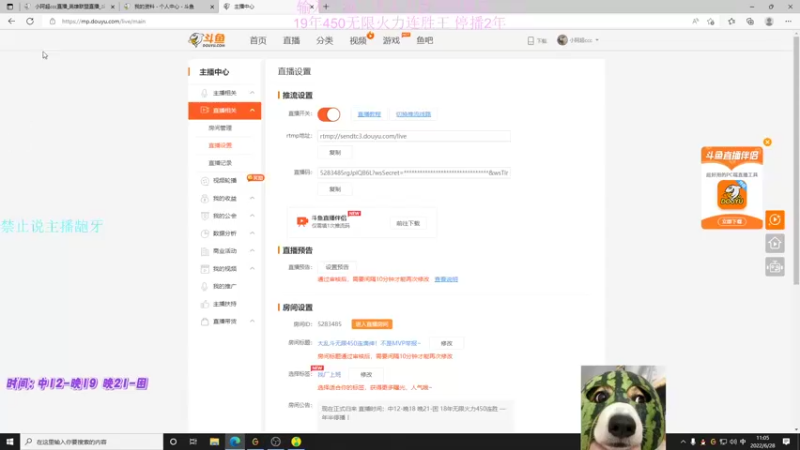
Task: Click the user avatar in site header
Action: point(562,40)
